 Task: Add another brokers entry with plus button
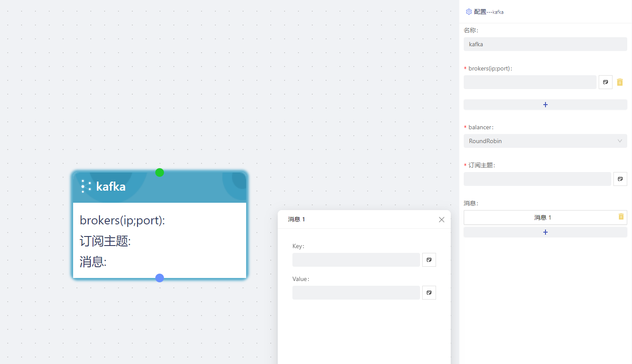pos(545,105)
